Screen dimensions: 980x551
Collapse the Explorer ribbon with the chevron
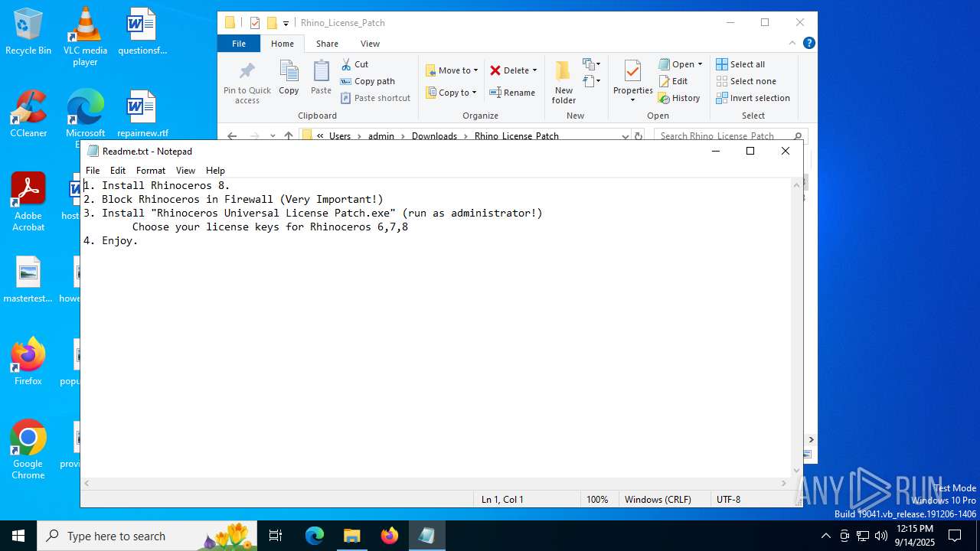coord(792,44)
